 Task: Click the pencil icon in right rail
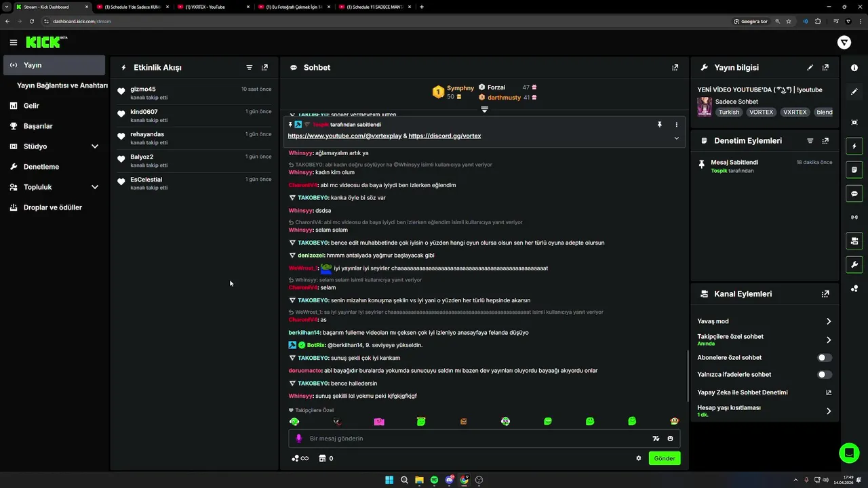point(854,91)
